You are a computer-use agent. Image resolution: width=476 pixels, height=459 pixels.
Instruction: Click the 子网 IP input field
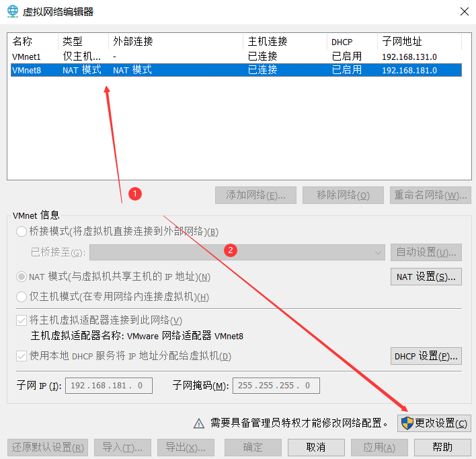point(109,386)
